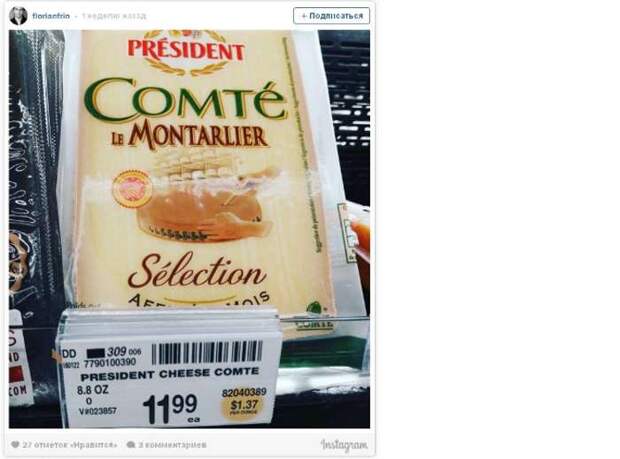The image size is (620, 459).
Task: Open the florianfrio profile avatar
Action: [18, 16]
